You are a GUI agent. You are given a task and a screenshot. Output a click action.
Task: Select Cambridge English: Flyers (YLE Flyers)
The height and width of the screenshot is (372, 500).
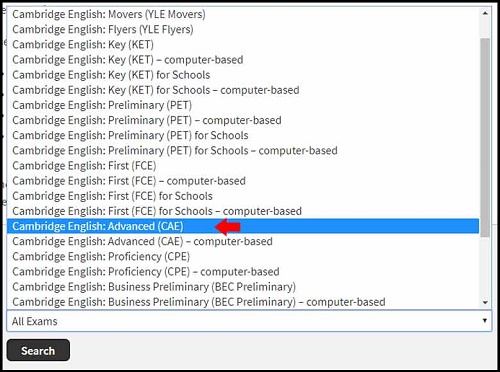coord(243,29)
